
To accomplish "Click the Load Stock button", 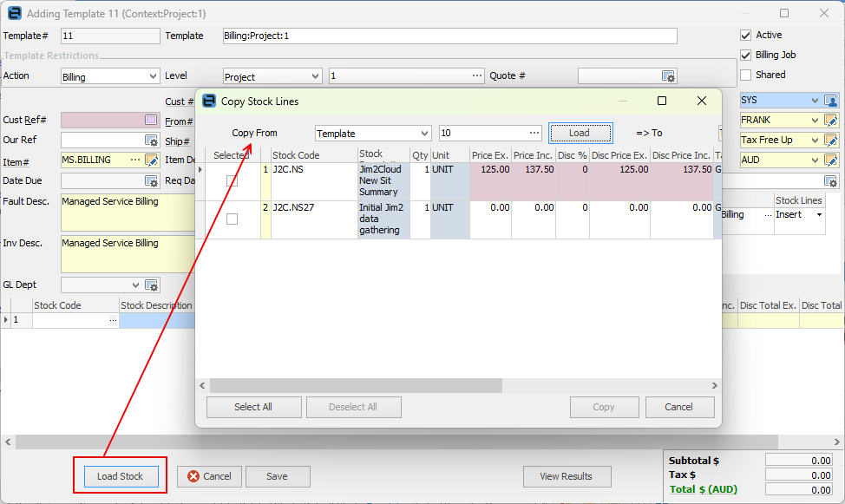I will click(x=121, y=476).
